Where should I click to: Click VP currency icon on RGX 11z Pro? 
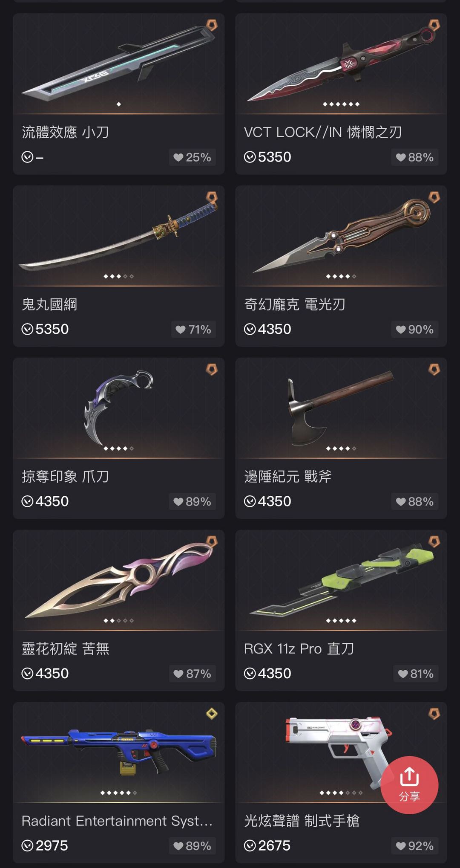250,674
